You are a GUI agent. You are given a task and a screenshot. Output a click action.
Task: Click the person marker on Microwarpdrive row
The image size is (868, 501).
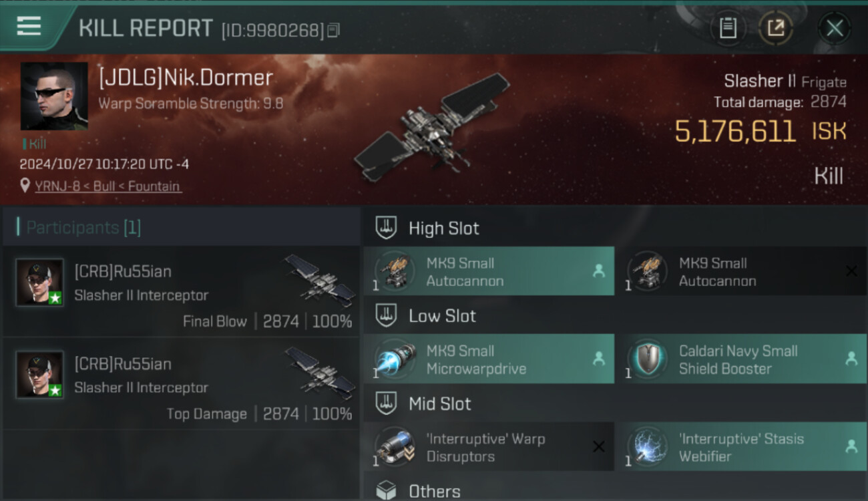[x=599, y=359]
